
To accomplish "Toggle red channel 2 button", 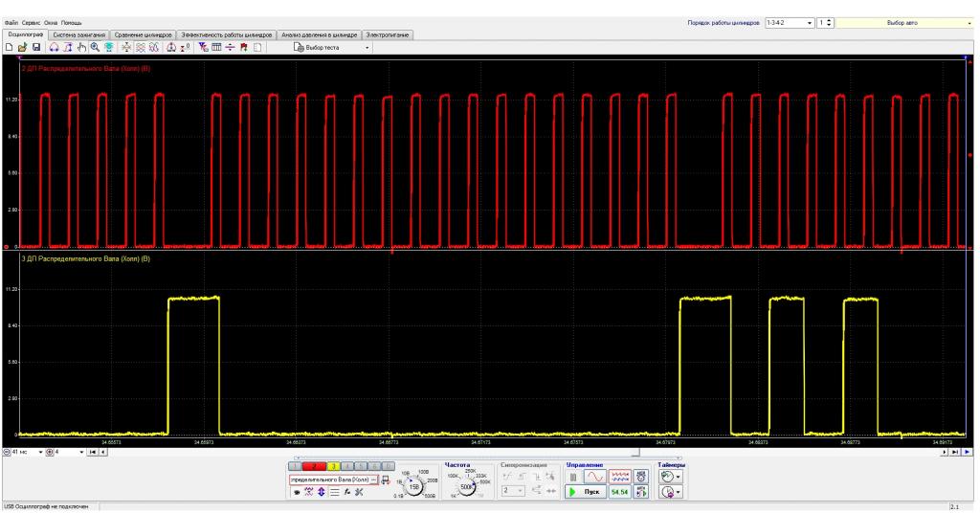I will [314, 466].
